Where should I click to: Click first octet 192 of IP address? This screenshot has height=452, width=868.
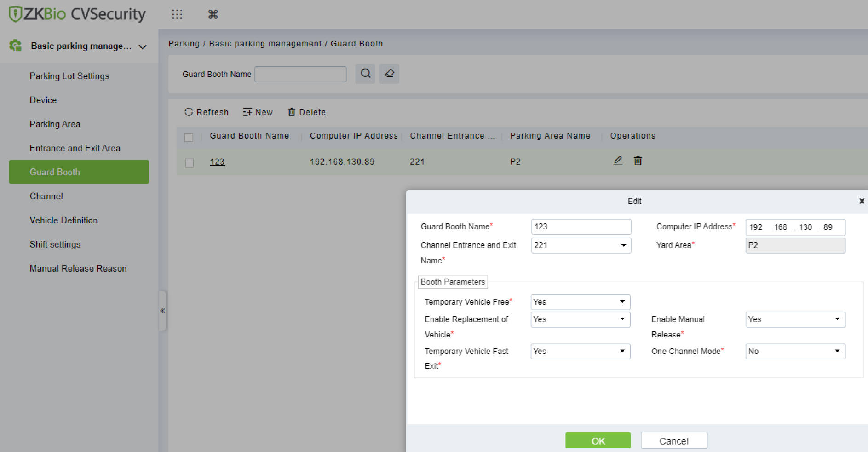pos(755,227)
